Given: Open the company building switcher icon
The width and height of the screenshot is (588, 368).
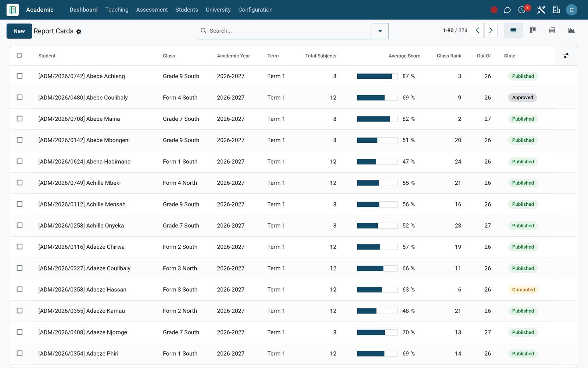Looking at the screenshot, I should (x=556, y=10).
